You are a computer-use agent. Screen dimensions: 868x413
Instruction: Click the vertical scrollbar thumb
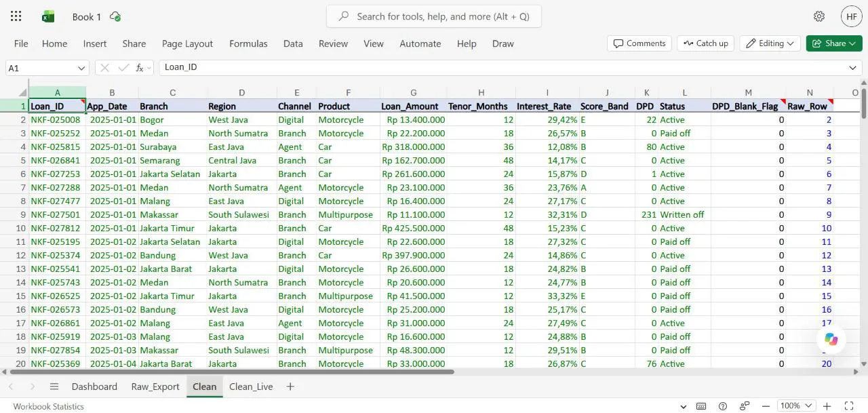coord(863,103)
